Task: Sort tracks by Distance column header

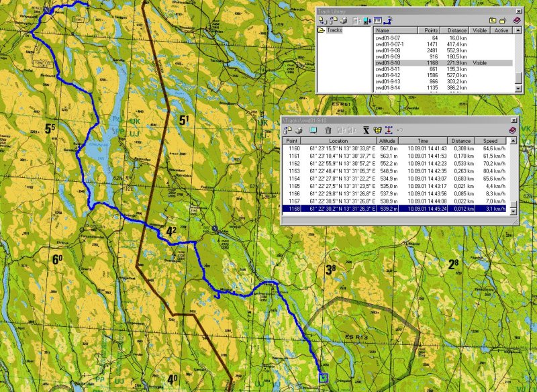Action: (x=456, y=30)
